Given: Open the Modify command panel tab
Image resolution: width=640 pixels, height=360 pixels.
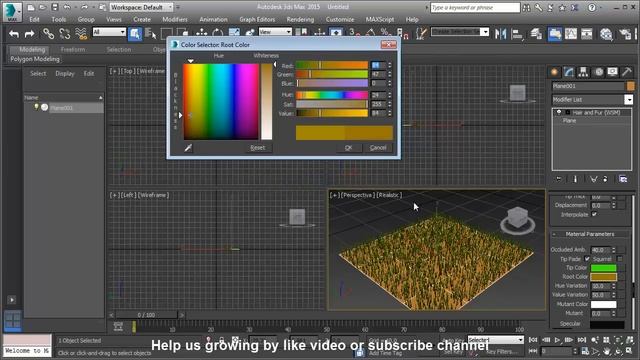Looking at the screenshot, I should (569, 72).
